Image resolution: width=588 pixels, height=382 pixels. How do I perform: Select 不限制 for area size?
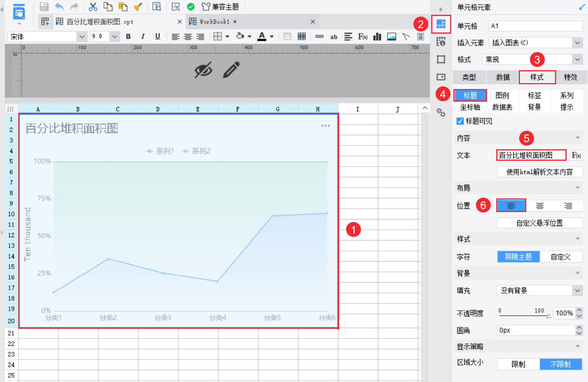click(x=561, y=364)
